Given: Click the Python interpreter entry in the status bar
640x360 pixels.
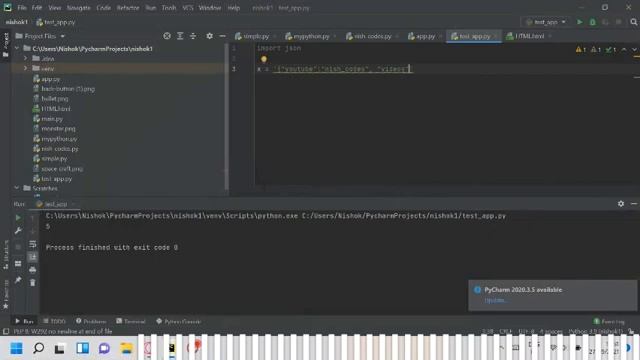Looking at the screenshot, I should point(596,331).
